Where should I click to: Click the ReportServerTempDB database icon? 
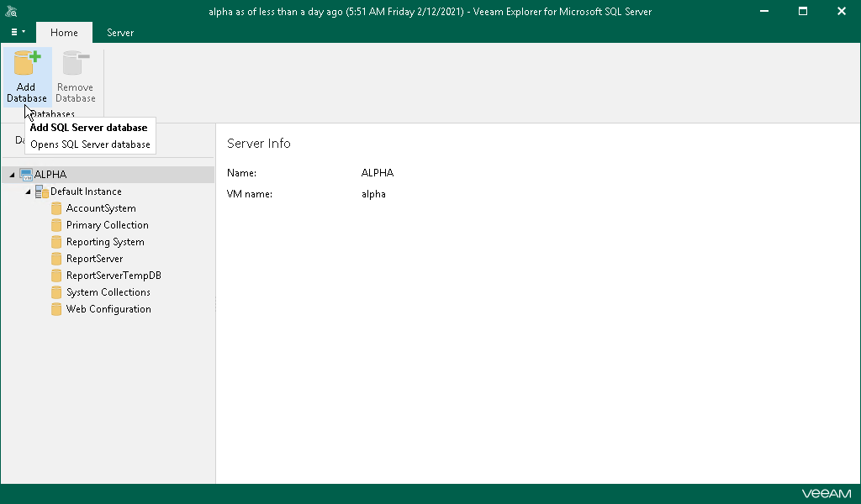(x=56, y=276)
